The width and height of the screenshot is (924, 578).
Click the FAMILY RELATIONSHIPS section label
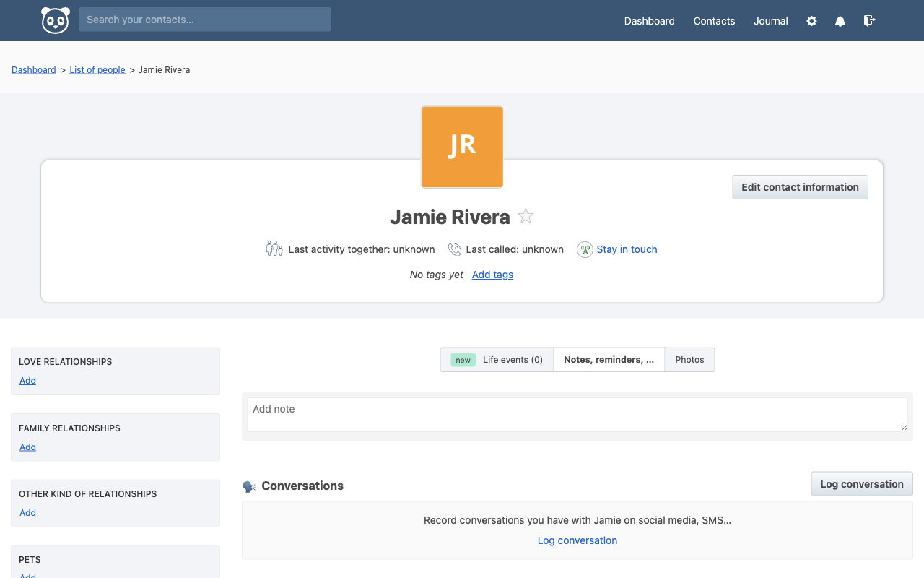click(69, 428)
